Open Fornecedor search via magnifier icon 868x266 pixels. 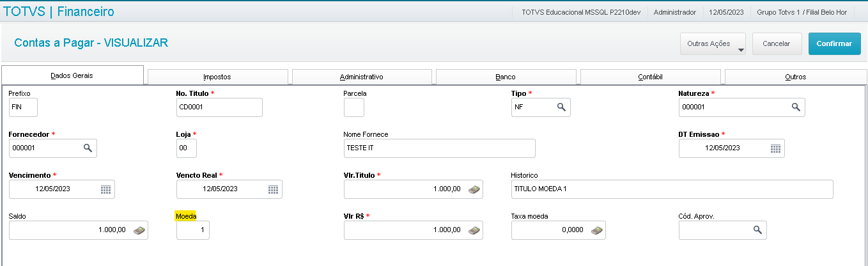point(88,148)
